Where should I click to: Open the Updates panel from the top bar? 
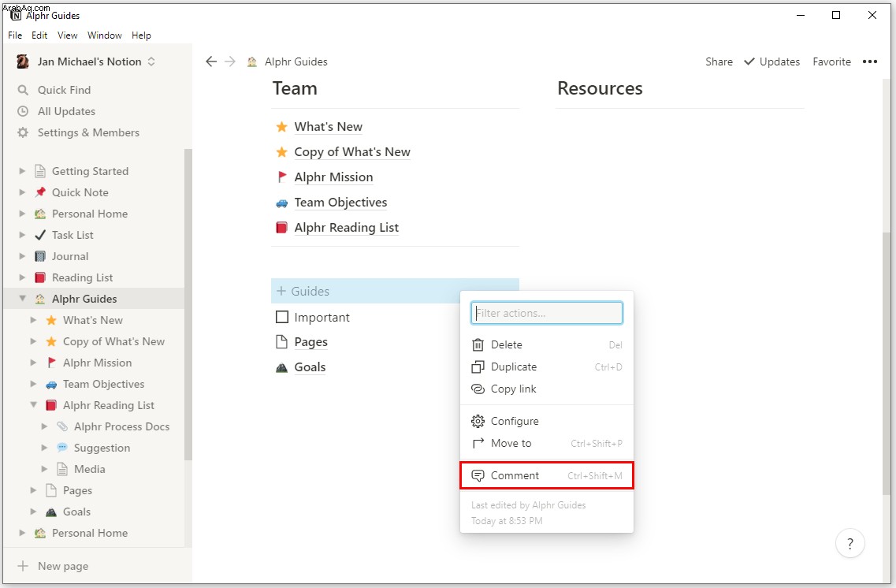click(x=772, y=61)
